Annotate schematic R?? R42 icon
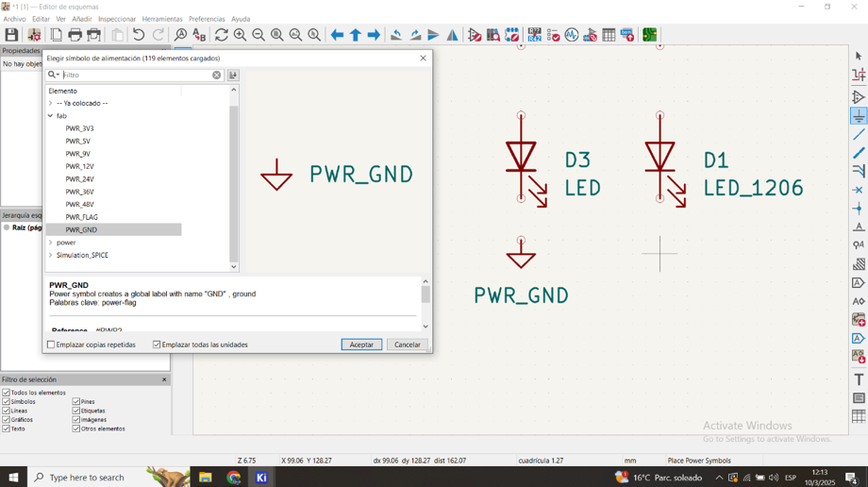The image size is (868, 487). [x=534, y=35]
